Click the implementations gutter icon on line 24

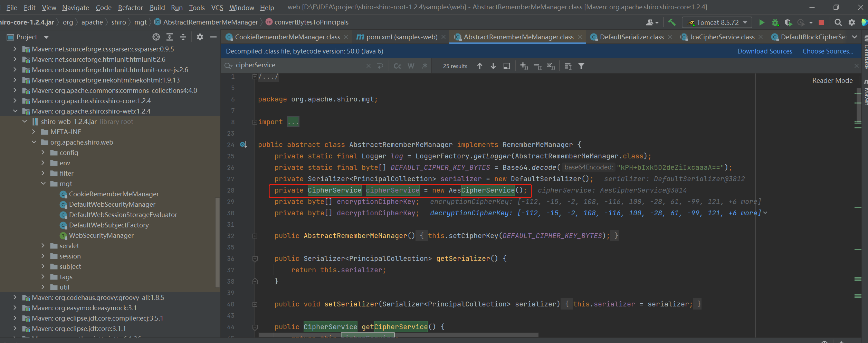(x=244, y=145)
